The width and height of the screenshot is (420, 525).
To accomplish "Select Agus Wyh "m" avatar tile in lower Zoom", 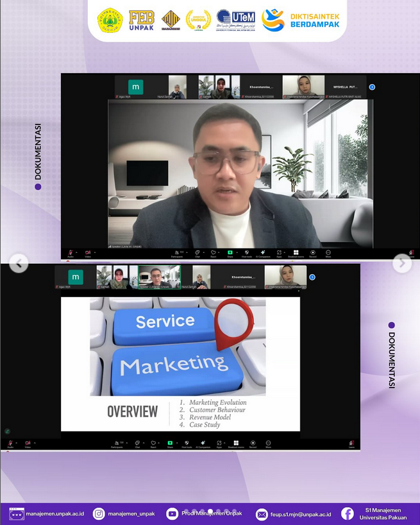I will click(76, 277).
